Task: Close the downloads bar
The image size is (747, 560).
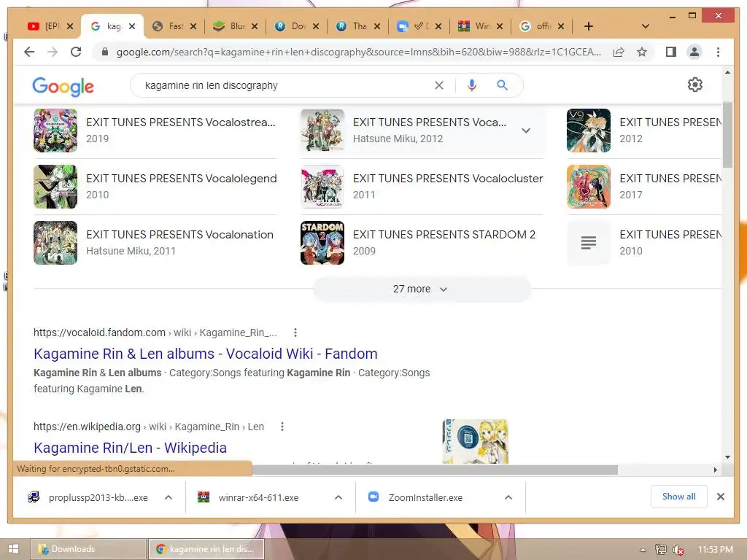Action: 720,497
